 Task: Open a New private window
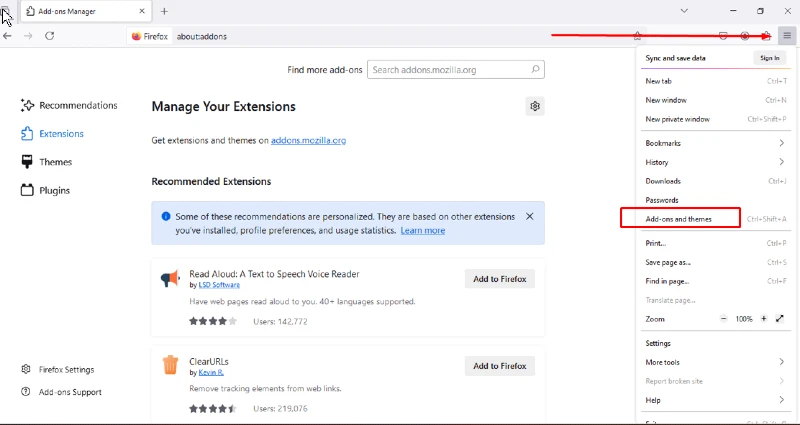[714, 119]
